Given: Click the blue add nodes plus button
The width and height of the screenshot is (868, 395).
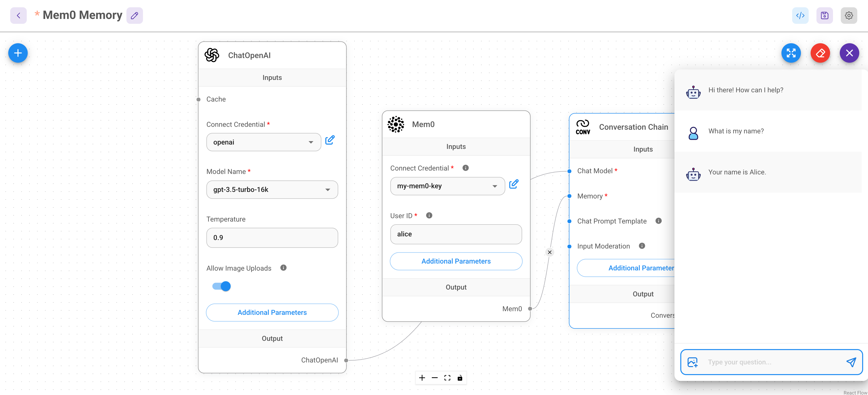Looking at the screenshot, I should pyautogui.click(x=18, y=53).
